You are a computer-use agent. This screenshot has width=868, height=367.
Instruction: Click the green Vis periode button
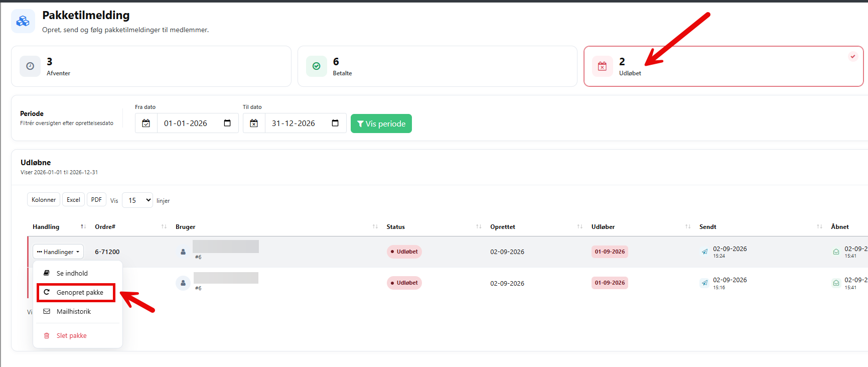pyautogui.click(x=381, y=124)
